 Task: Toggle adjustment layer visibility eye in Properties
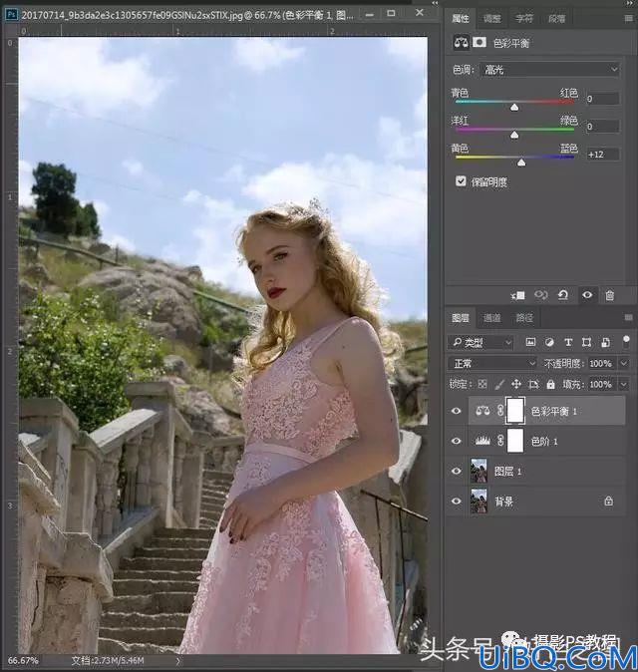[587, 295]
